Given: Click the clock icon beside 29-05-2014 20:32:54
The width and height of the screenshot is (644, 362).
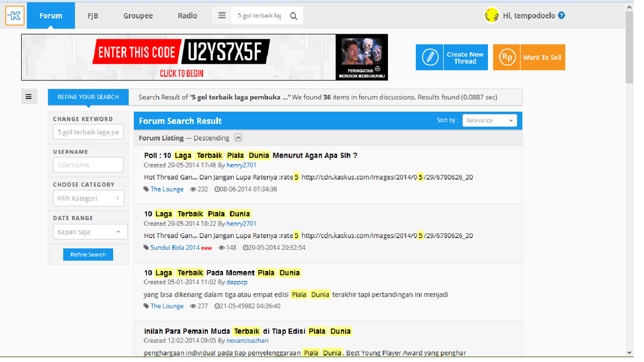Looking at the screenshot, I should tap(246, 247).
